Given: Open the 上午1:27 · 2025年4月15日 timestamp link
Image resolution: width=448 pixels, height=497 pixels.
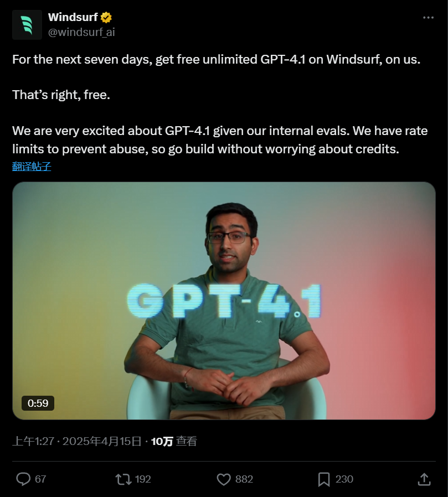Looking at the screenshot, I should click(x=77, y=441).
